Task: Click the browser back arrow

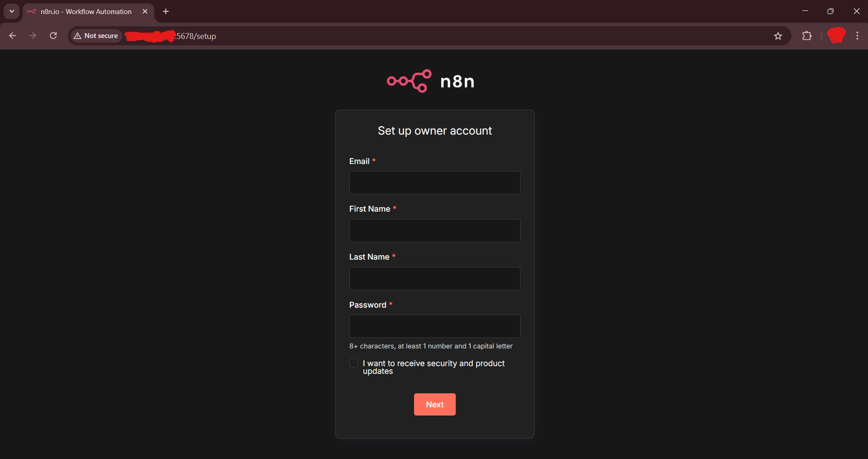Action: (x=13, y=36)
